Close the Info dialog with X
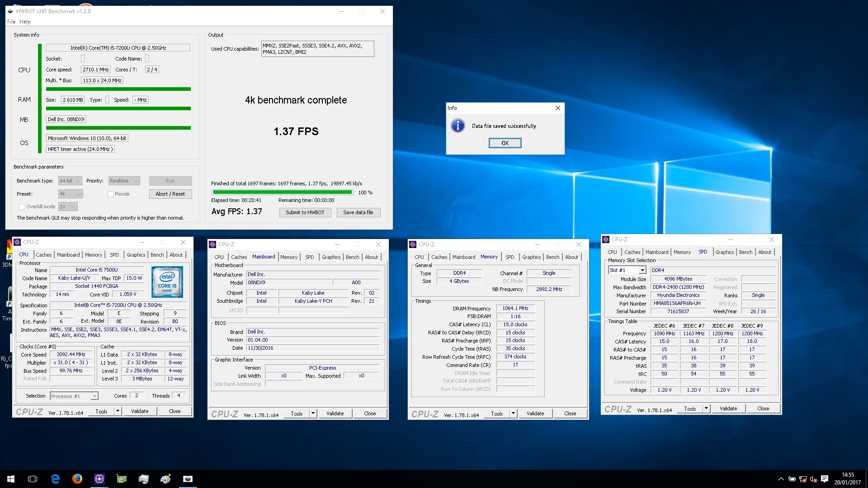 (558, 108)
